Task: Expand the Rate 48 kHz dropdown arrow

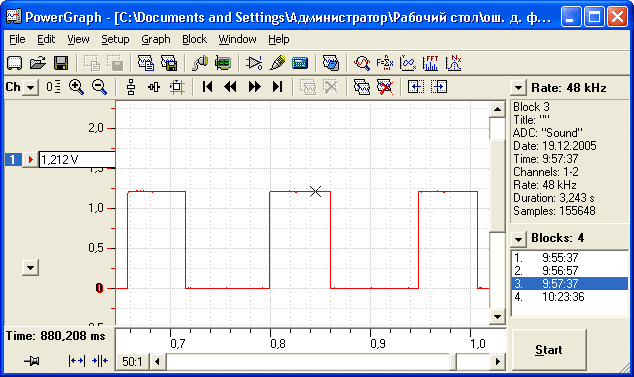Action: pyautogui.click(x=518, y=88)
